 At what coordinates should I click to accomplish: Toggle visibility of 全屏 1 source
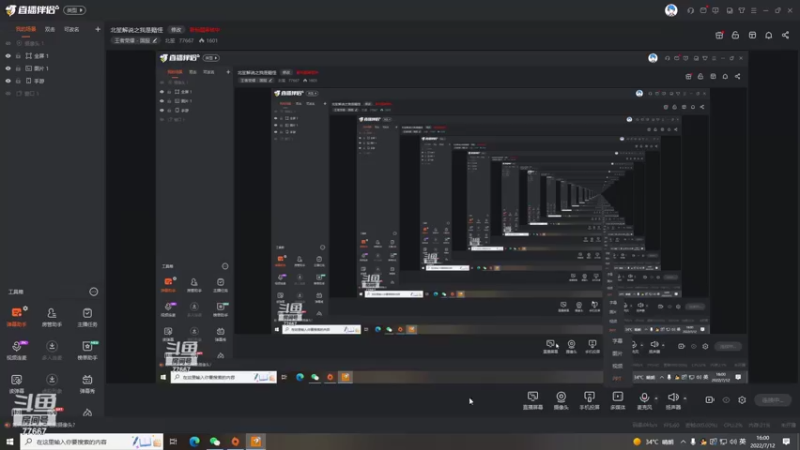click(x=8, y=56)
